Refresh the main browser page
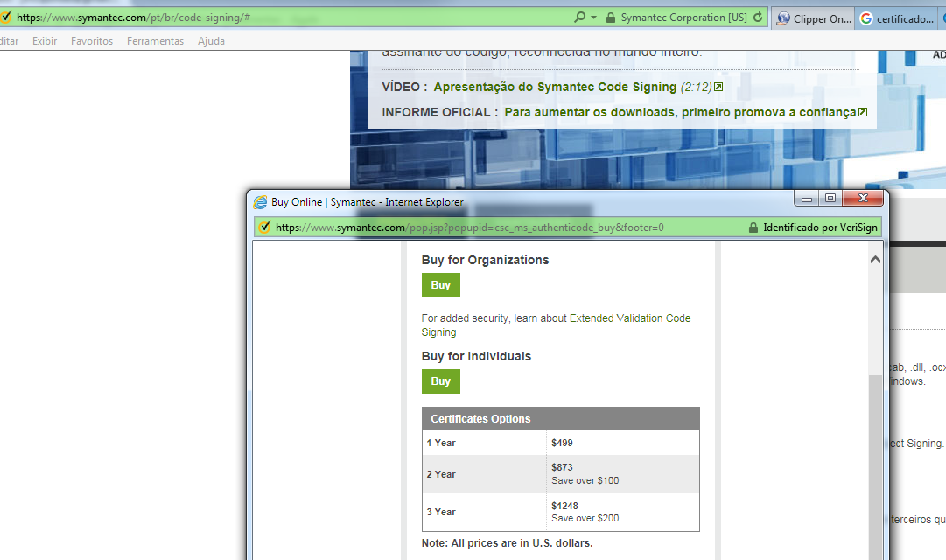This screenshot has height=560, width=946. 758,17
